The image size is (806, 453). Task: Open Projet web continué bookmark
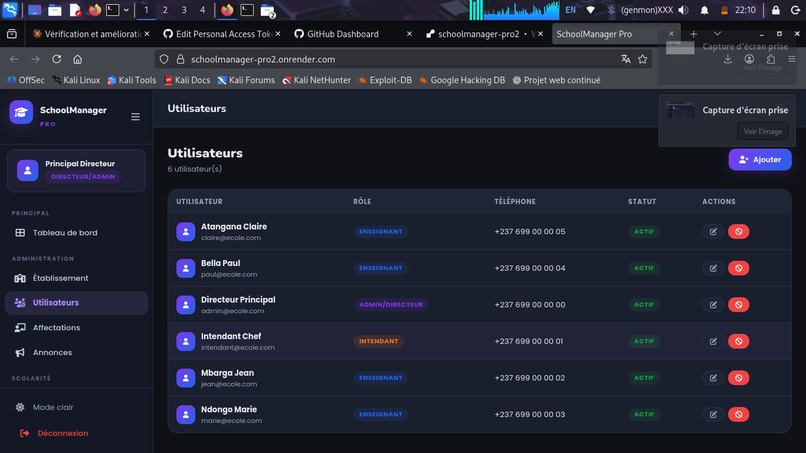click(x=556, y=80)
